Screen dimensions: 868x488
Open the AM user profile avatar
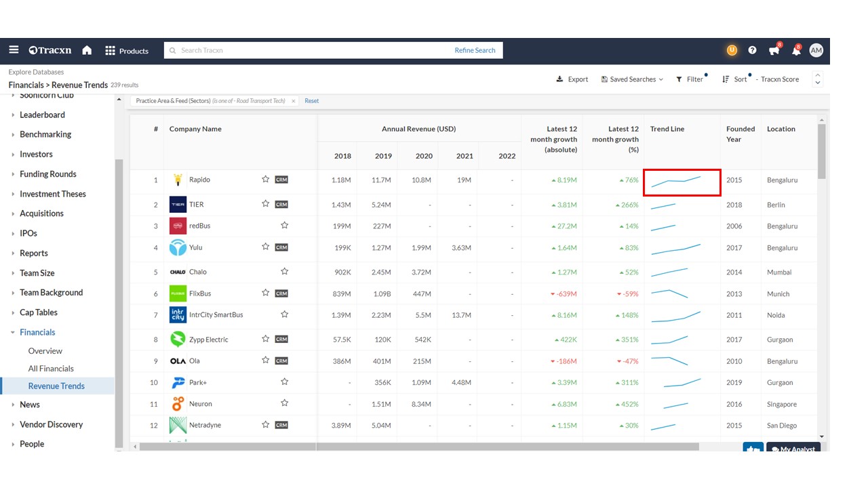(x=816, y=50)
